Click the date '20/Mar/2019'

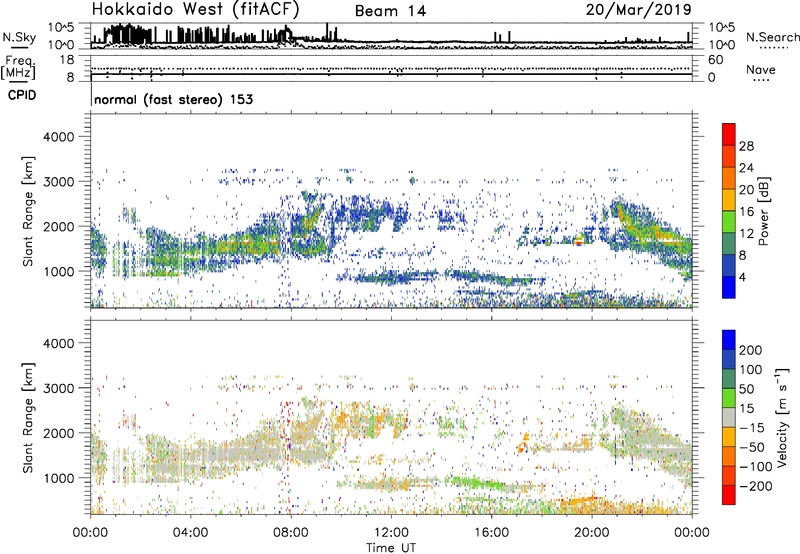[638, 10]
